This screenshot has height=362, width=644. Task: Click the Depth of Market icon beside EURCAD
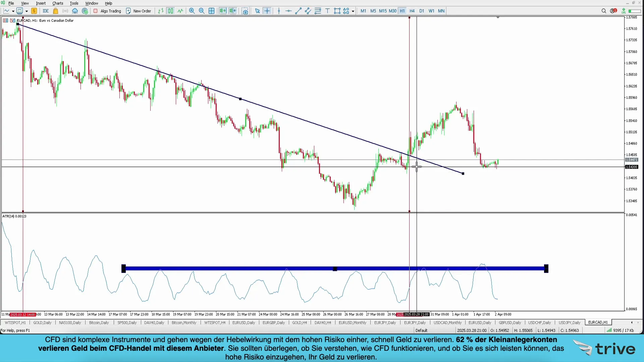13,20
